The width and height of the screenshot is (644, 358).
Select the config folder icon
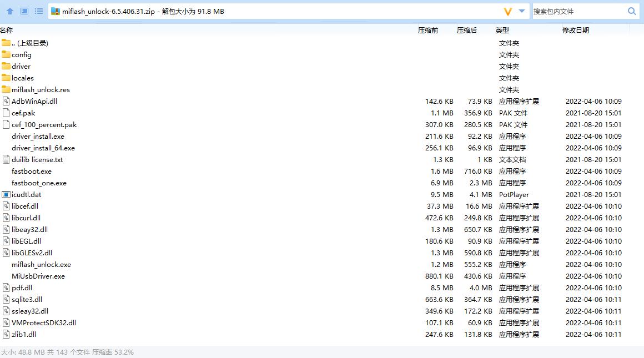coord(6,54)
